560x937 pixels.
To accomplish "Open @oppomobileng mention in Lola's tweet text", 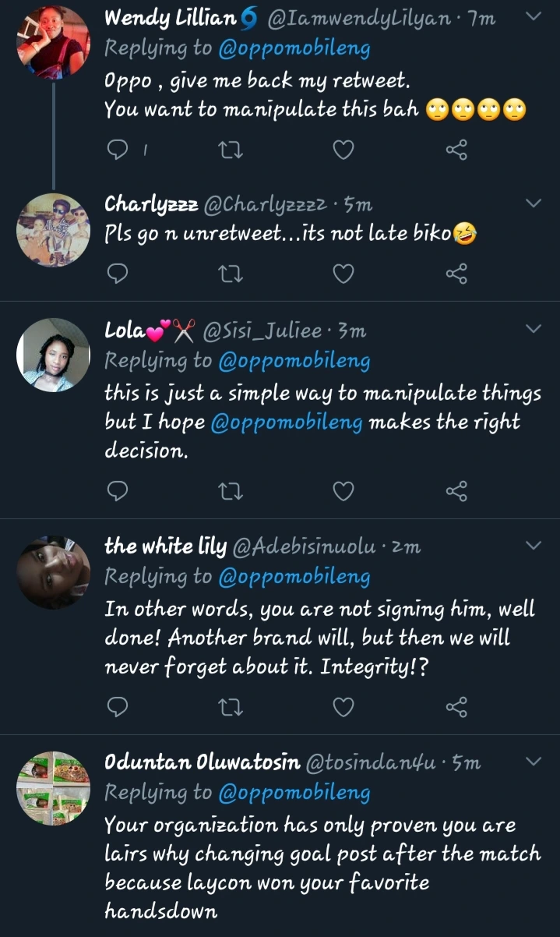I will 287,423.
